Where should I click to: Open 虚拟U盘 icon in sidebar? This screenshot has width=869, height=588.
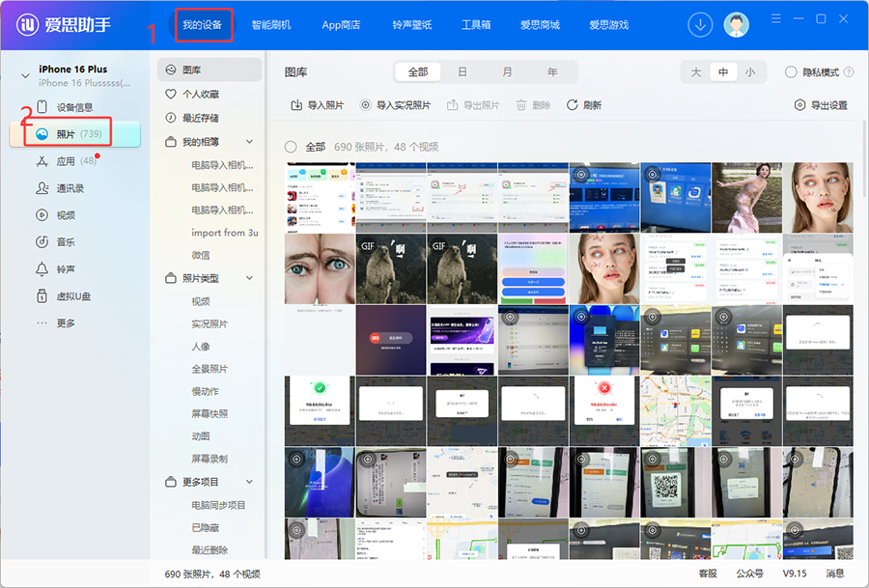tap(42, 296)
